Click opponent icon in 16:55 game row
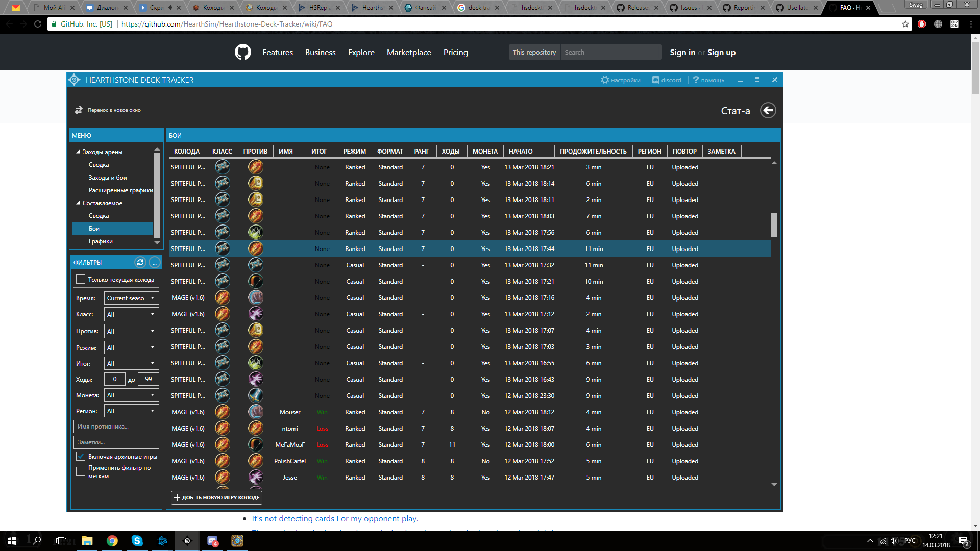The height and width of the screenshot is (551, 980). pos(256,363)
